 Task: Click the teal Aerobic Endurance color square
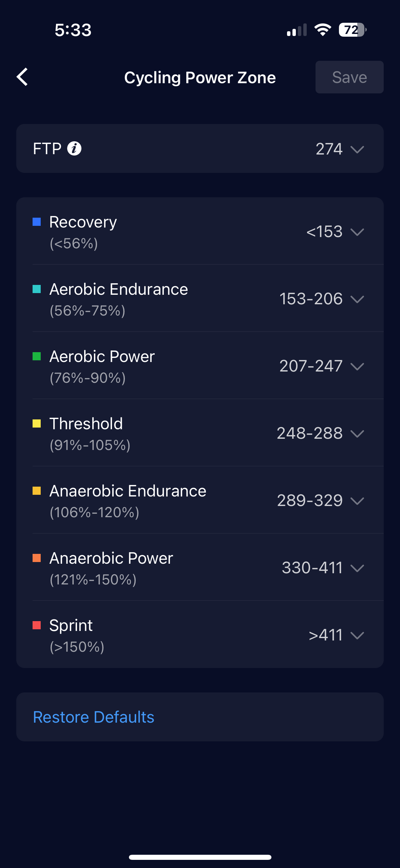pos(37,289)
